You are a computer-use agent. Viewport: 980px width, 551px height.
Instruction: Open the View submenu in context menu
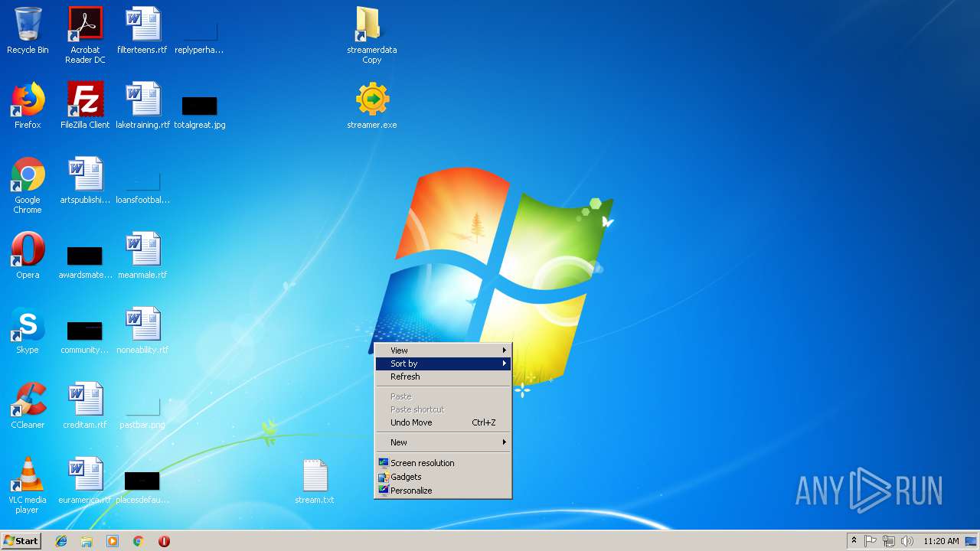(x=443, y=350)
